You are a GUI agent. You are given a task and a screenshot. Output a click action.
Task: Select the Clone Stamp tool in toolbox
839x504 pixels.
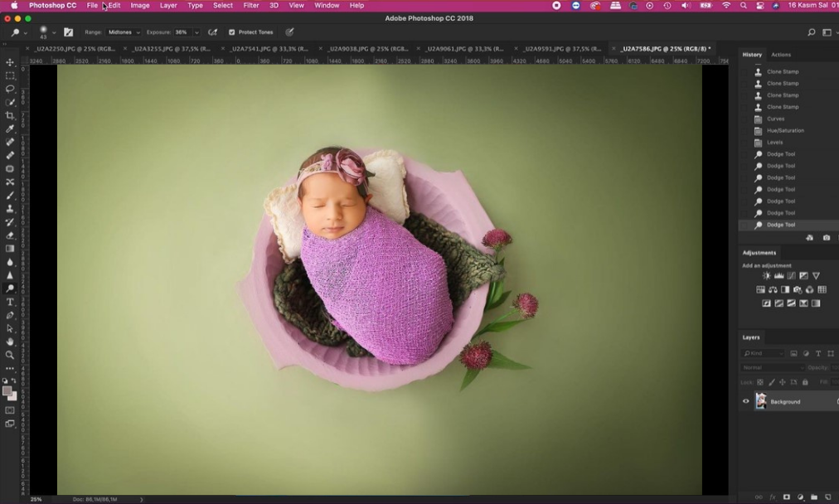pos(10,209)
